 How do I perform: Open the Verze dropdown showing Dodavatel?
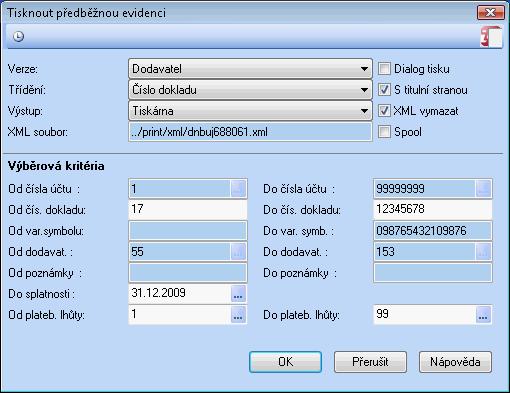(250, 69)
